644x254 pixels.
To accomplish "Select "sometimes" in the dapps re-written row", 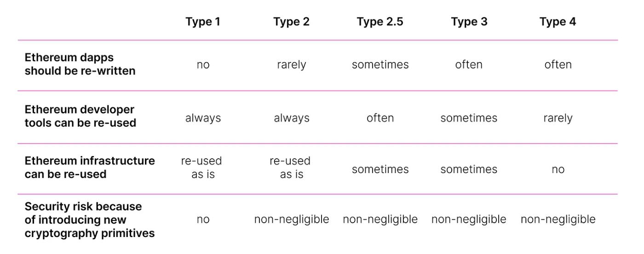I will 380,65.
